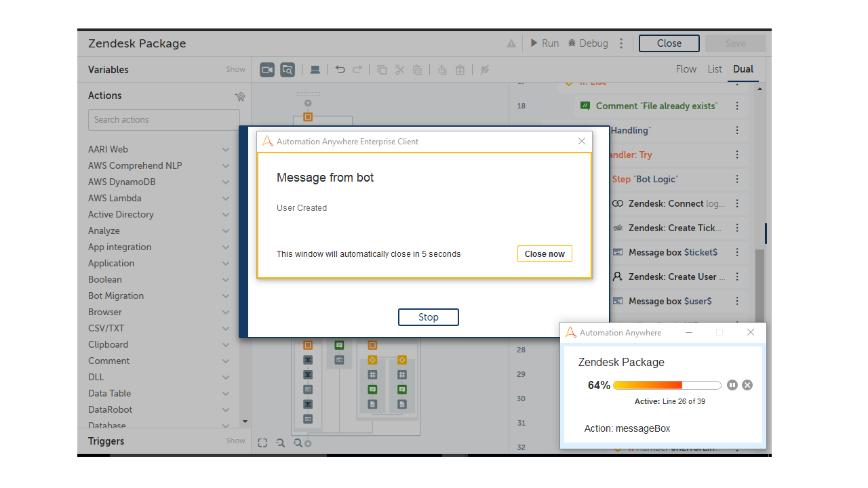Select the Zendesk: Create User action row

(678, 277)
